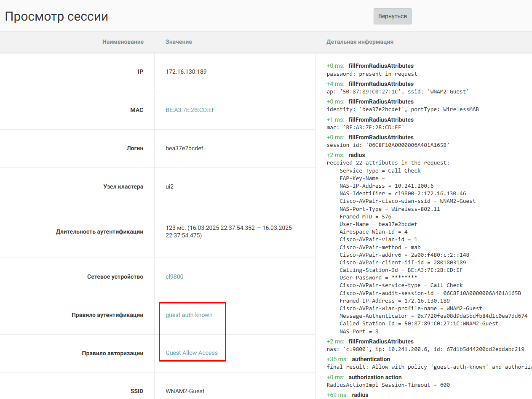
Task: Click the Message-Authenticator attribute line
Action: (x=433, y=316)
